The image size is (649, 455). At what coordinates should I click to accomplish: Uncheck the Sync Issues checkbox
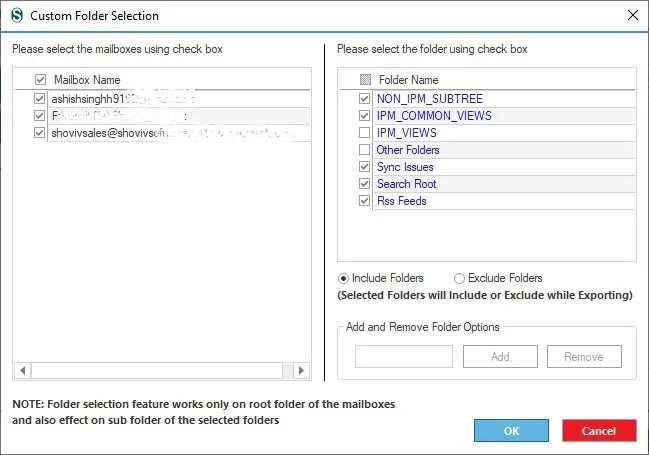pos(364,166)
